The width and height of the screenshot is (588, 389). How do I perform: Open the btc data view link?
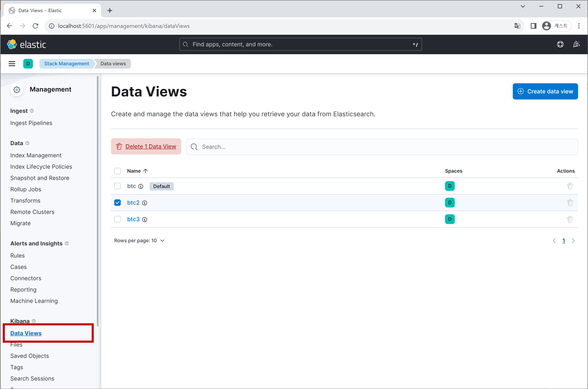(131, 186)
